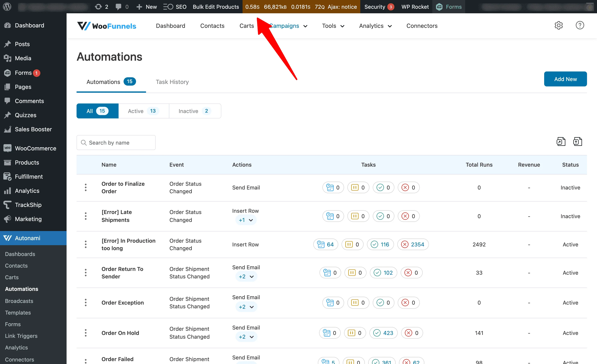The image size is (597, 364).
Task: Expand +2 actions for Order On Hold
Action: 246,337
